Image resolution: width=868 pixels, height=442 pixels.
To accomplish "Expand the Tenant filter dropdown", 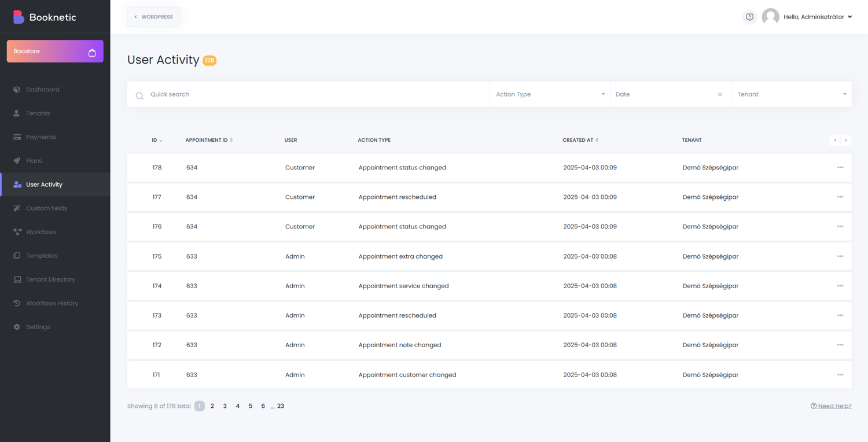I will coord(791,94).
